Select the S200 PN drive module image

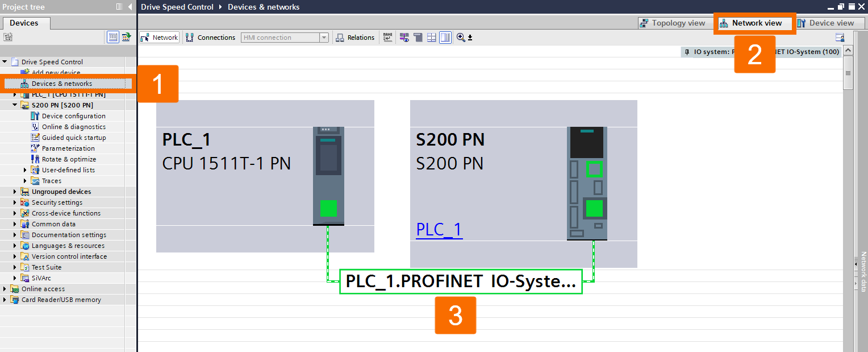click(587, 183)
